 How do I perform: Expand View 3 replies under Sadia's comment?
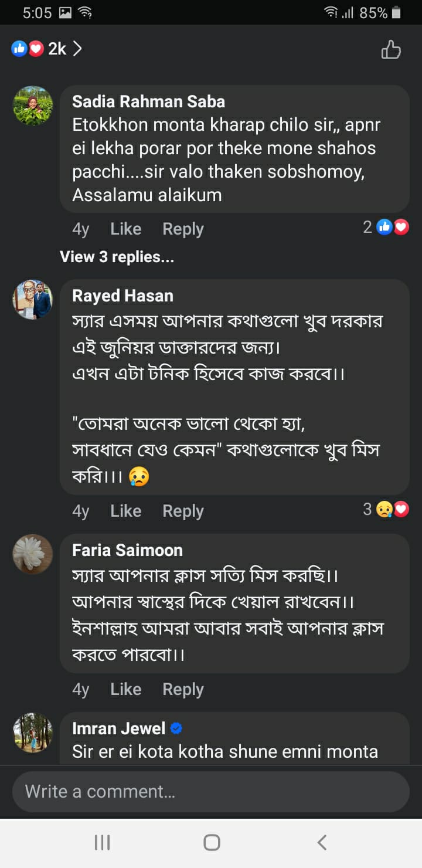click(117, 257)
